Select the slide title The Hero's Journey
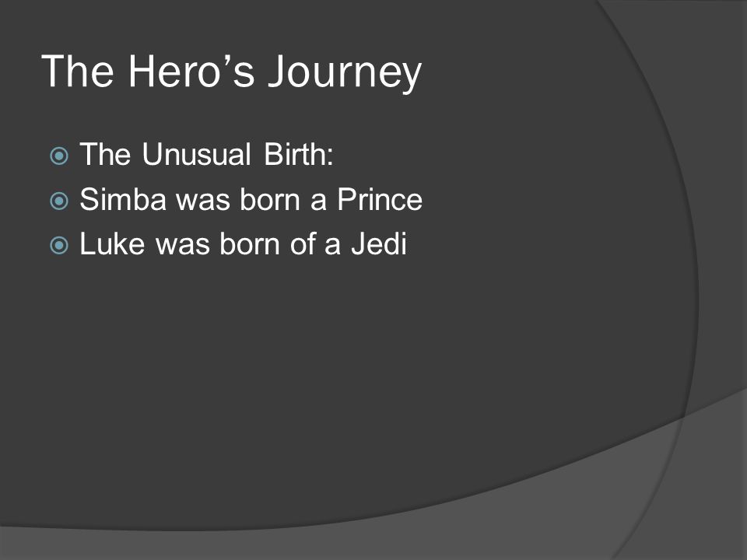Viewport: 747px width, 560px height. click(232, 72)
